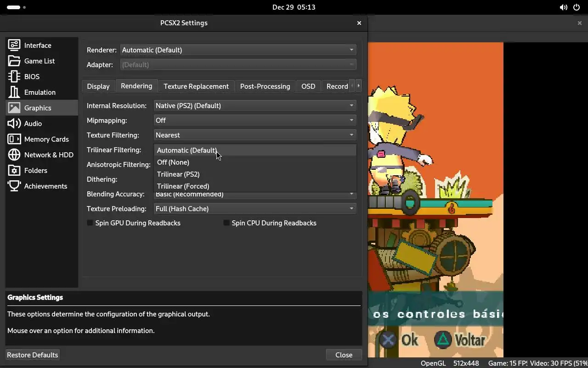Open the Texture Filtering dropdown

[x=255, y=135]
